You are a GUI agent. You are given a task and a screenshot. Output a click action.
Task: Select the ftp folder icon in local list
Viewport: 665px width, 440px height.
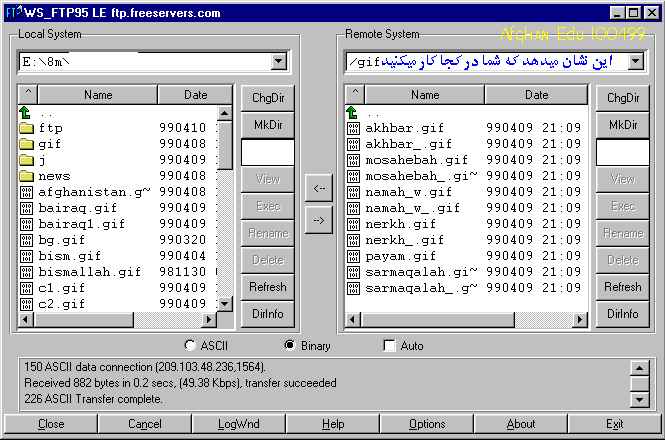click(27, 128)
